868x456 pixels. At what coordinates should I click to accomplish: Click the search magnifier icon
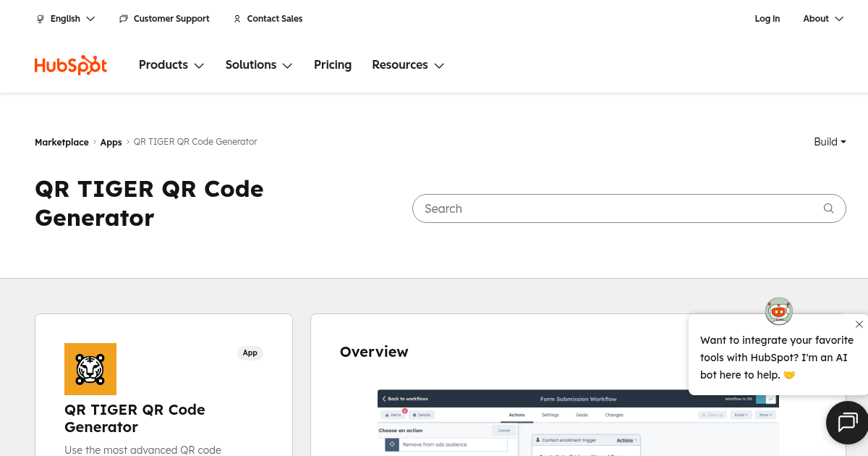(x=829, y=208)
